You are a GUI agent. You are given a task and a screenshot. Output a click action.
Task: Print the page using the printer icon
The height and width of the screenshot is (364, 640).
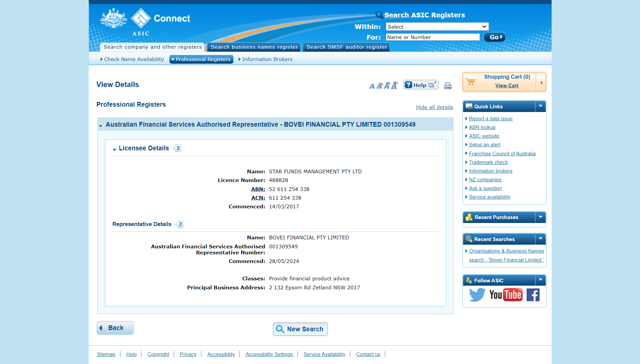(448, 86)
